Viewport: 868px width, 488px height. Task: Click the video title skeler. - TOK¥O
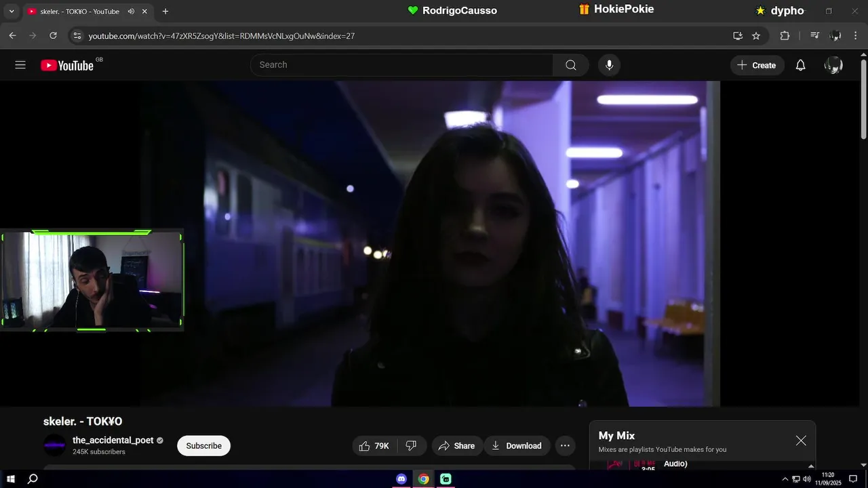click(x=83, y=422)
